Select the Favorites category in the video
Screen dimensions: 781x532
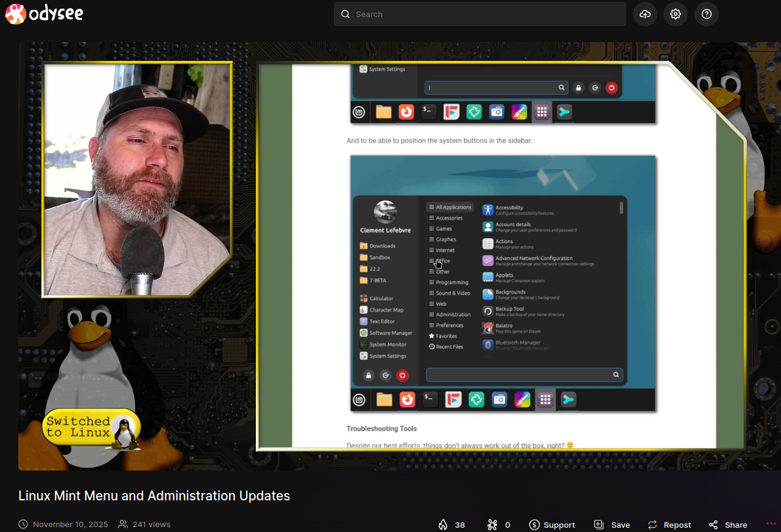coord(443,336)
